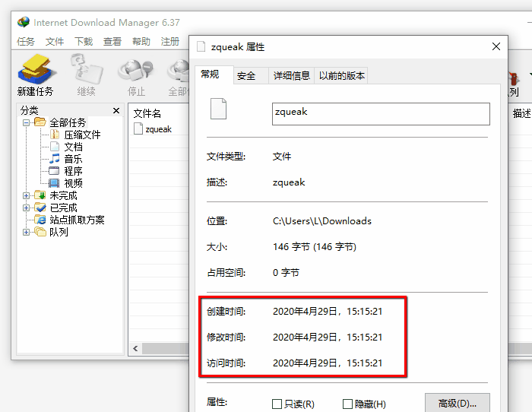Click the zqueak file icon in list
532x412 pixels.
pos(138,129)
